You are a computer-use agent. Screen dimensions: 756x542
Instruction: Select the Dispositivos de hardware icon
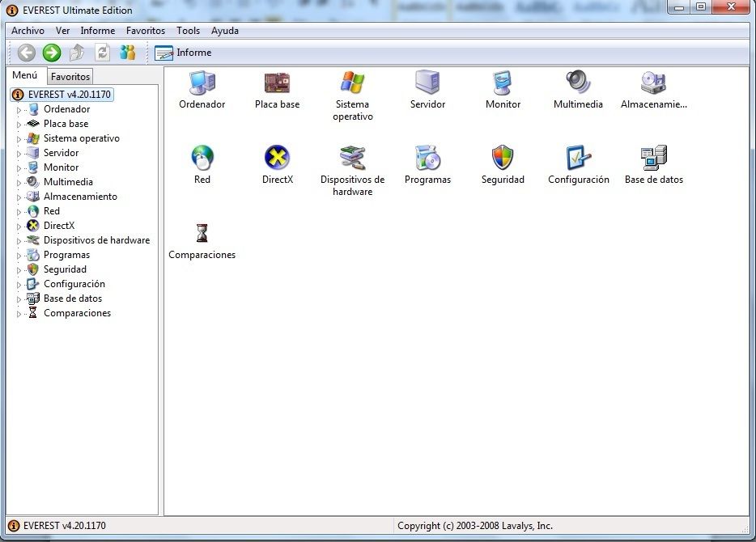pyautogui.click(x=352, y=158)
